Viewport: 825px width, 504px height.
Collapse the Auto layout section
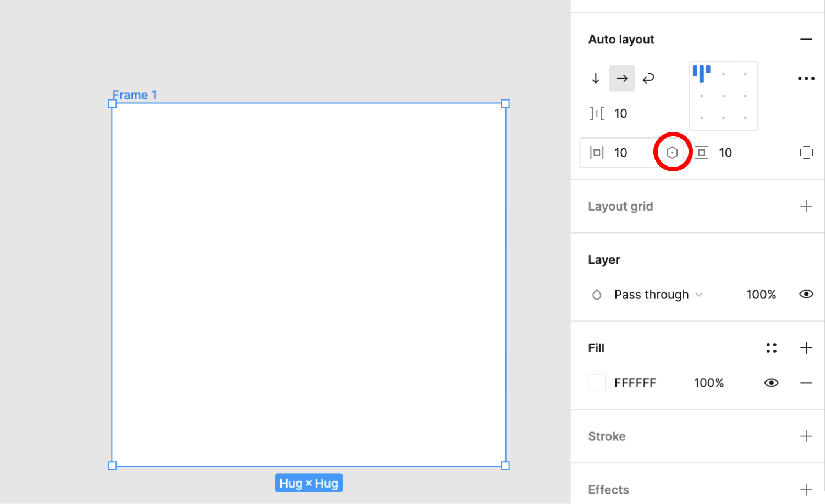806,39
